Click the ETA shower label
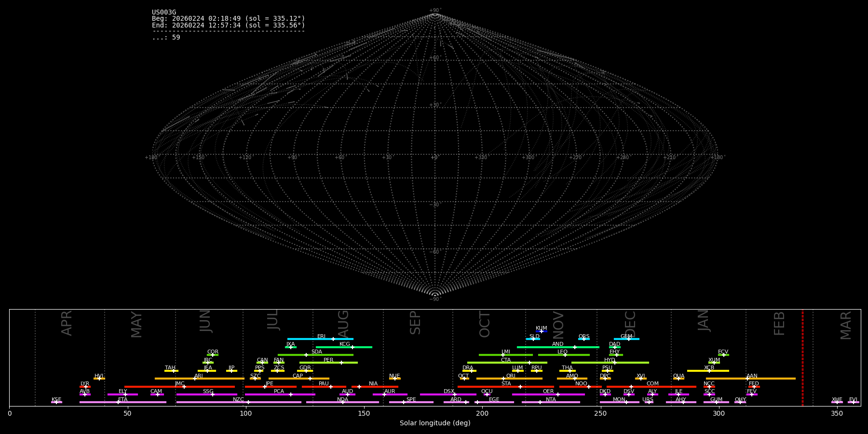Viewport: 868px width, 434px height. pos(123,399)
